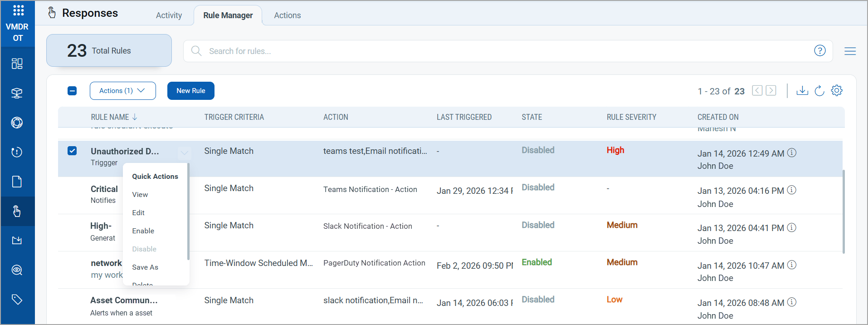The width and height of the screenshot is (868, 325).
Task: Toggle the select-all rules checkbox
Action: [72, 91]
